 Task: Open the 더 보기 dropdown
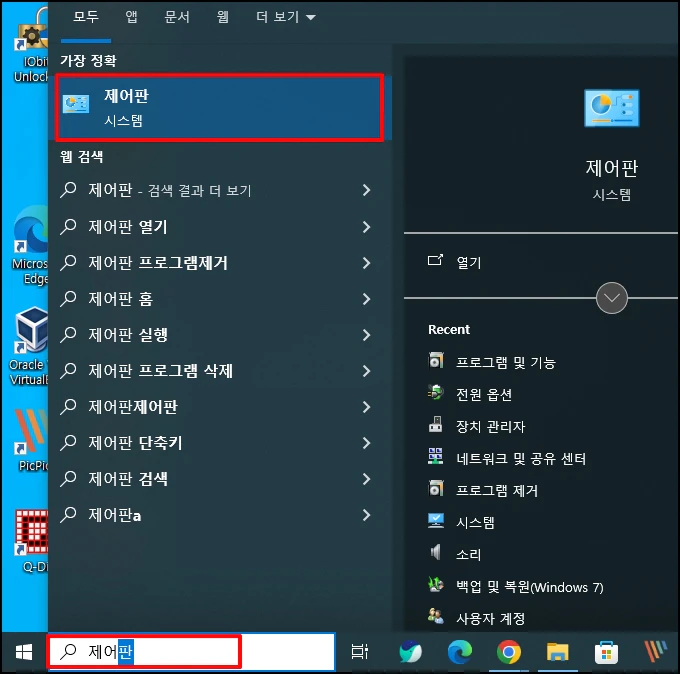pyautogui.click(x=286, y=17)
